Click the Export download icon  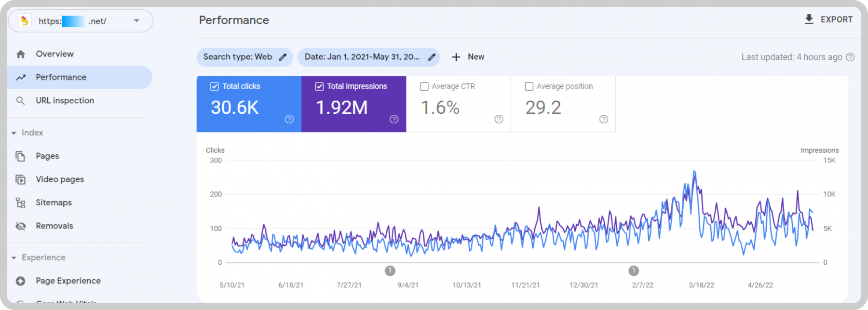809,19
